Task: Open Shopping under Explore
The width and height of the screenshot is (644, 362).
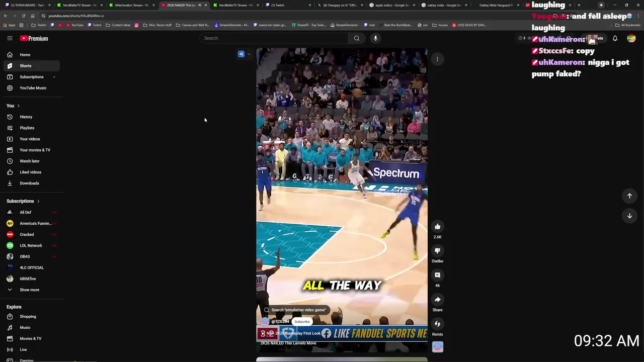Action: [x=32, y=316]
